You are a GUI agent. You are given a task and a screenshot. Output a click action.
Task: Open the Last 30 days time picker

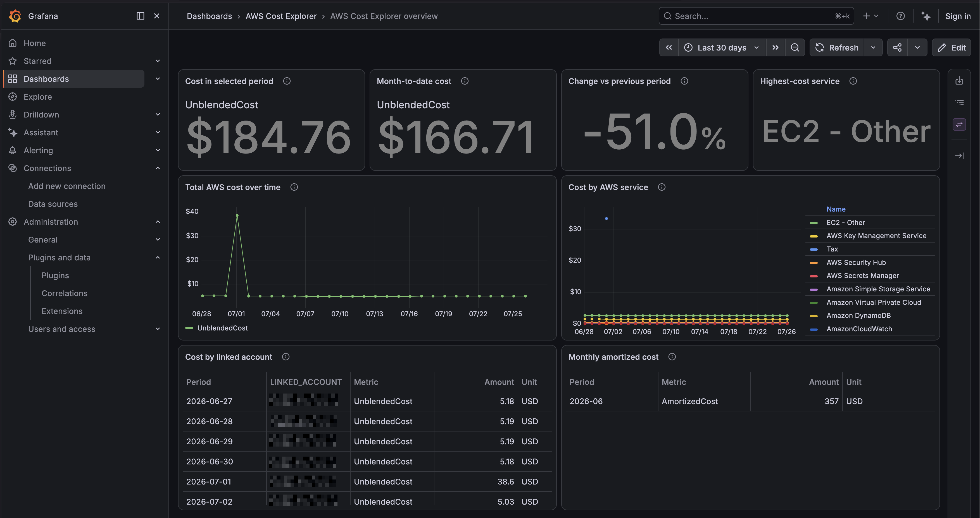[x=722, y=47]
